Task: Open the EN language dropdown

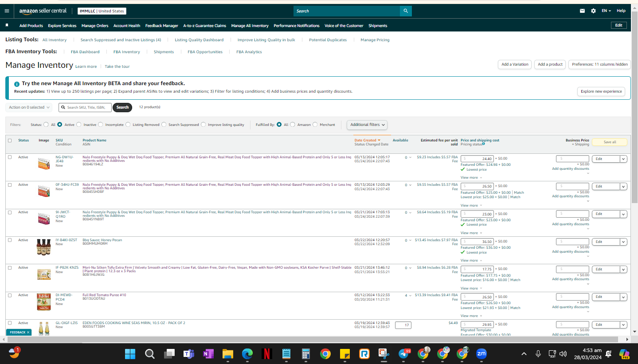Action: click(x=606, y=11)
